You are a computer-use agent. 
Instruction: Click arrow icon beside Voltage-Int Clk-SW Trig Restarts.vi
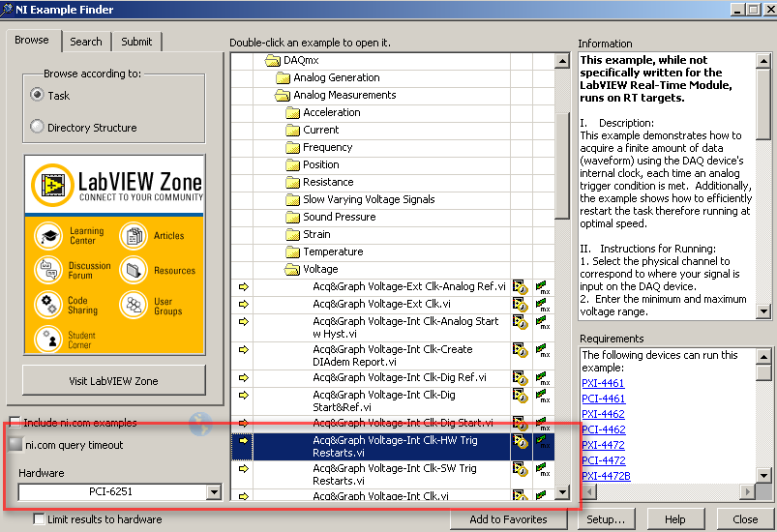[x=243, y=468]
